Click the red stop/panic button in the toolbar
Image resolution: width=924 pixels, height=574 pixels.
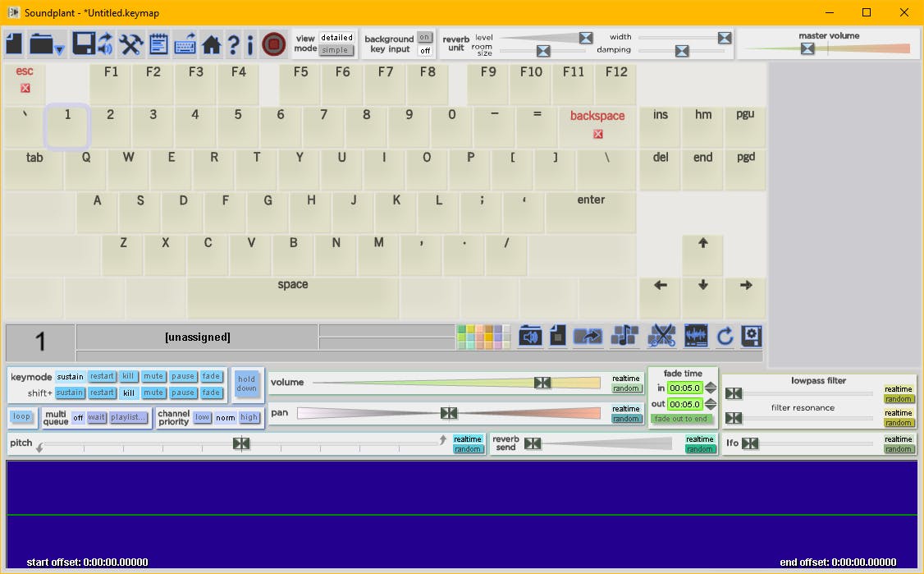273,44
